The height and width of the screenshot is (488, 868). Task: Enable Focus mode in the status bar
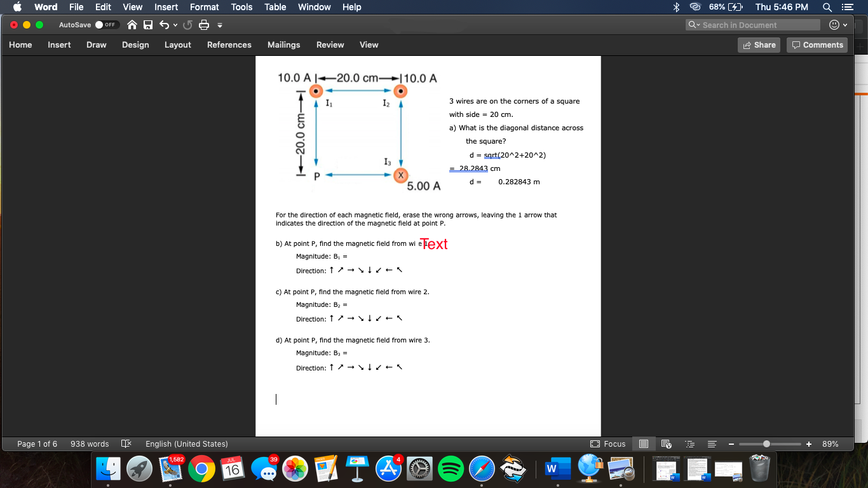coord(607,444)
